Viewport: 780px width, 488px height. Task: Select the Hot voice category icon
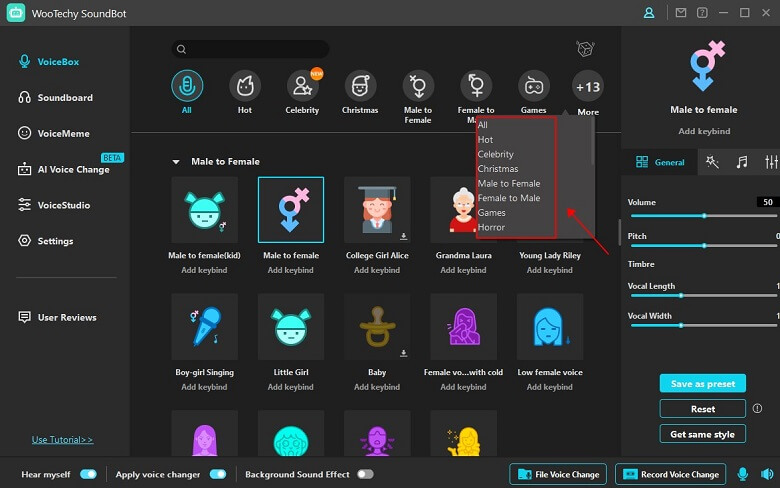(244, 86)
